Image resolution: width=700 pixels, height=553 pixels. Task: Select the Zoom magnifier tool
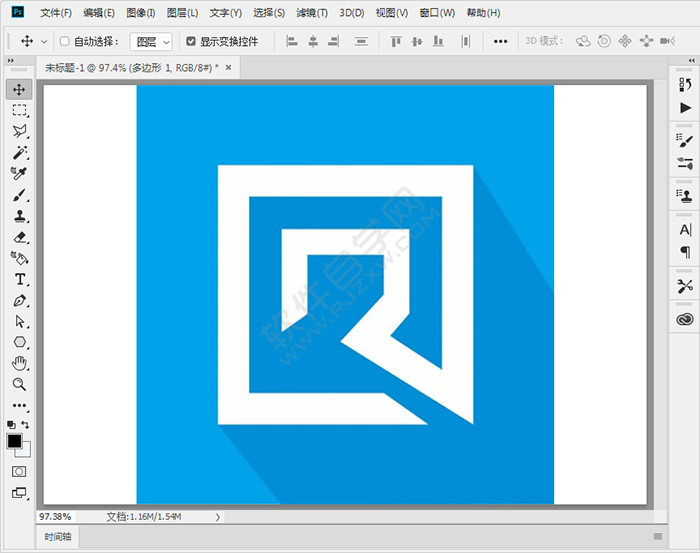click(19, 384)
